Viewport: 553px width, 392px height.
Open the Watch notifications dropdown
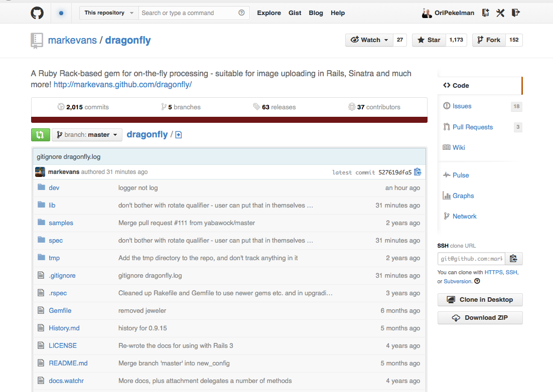tap(369, 40)
